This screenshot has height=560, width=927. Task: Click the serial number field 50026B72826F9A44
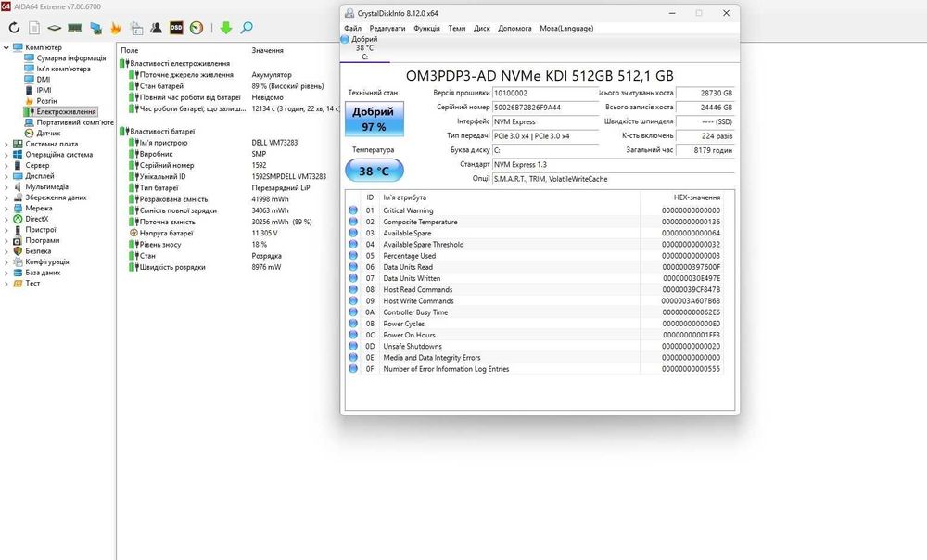click(x=545, y=107)
